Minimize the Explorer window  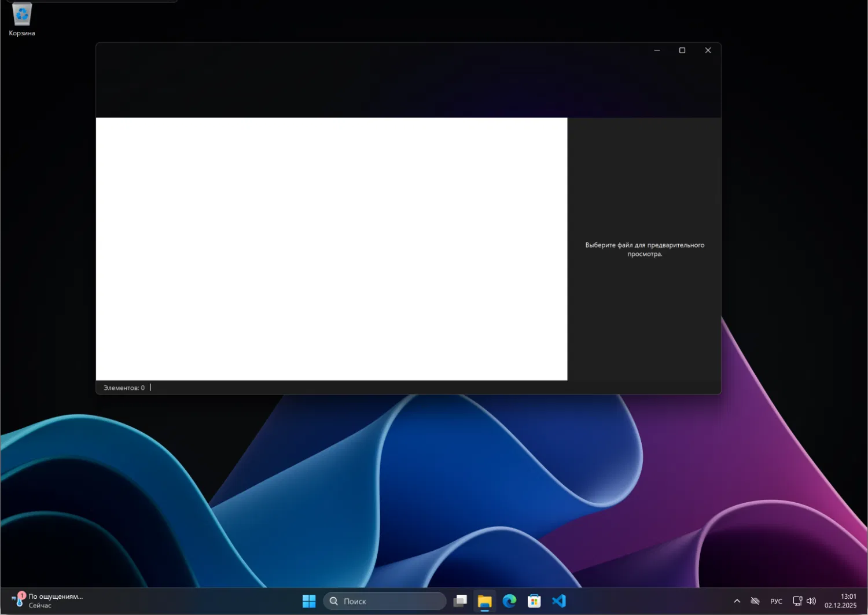[x=656, y=50]
